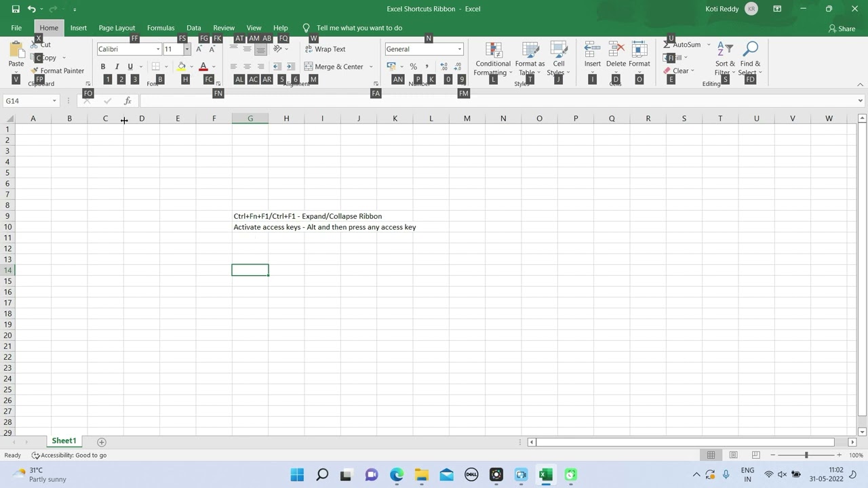Toggle Underline formatting

(x=130, y=66)
